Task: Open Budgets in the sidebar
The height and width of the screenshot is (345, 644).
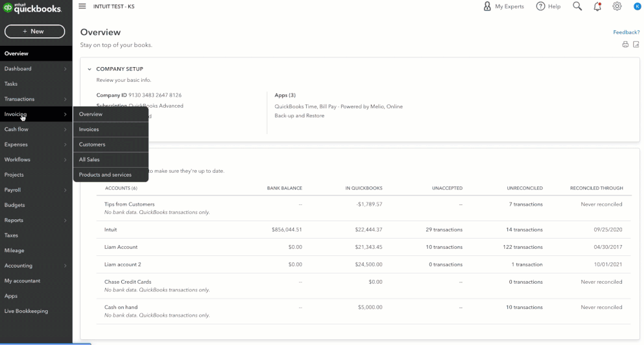Action: 36,205
